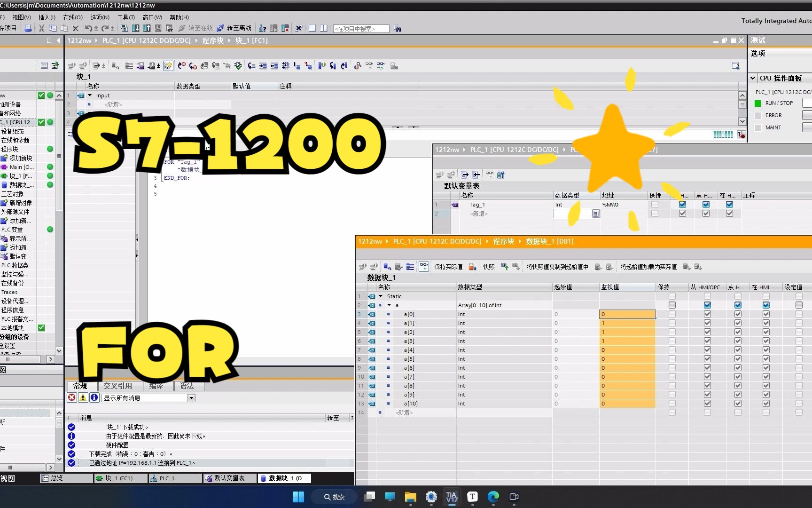Toggle 保持 retain checkbox for array a
Viewport: 812px width, 508px height.
point(672,305)
